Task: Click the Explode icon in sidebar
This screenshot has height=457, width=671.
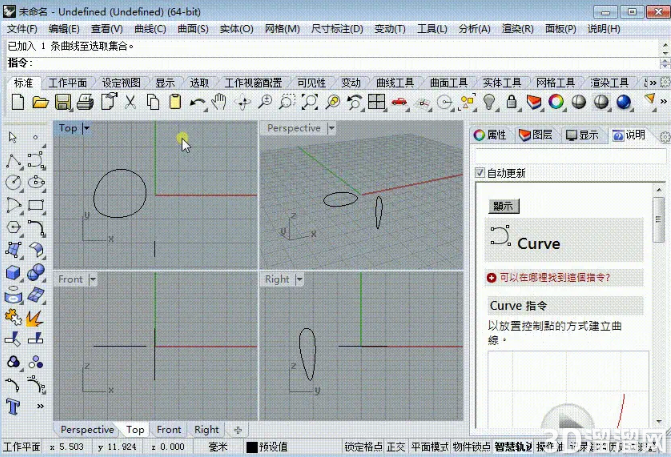Action: coord(35,319)
